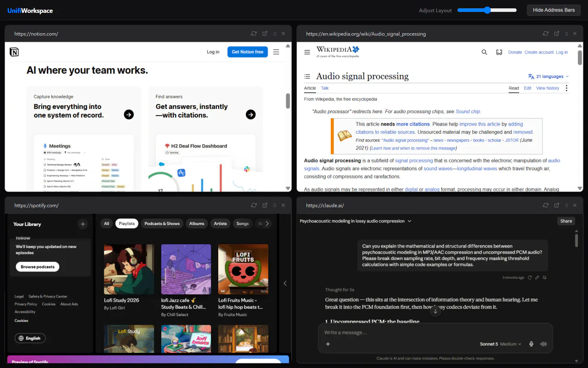588x368 pixels.
Task: Click the Share button in Claude
Action: pos(566,221)
